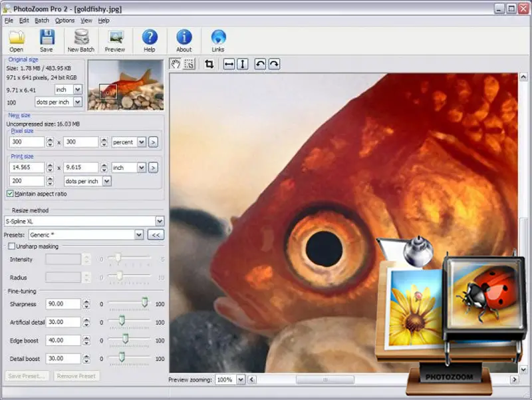
Task: Select the hand pan tool
Action: (x=176, y=64)
